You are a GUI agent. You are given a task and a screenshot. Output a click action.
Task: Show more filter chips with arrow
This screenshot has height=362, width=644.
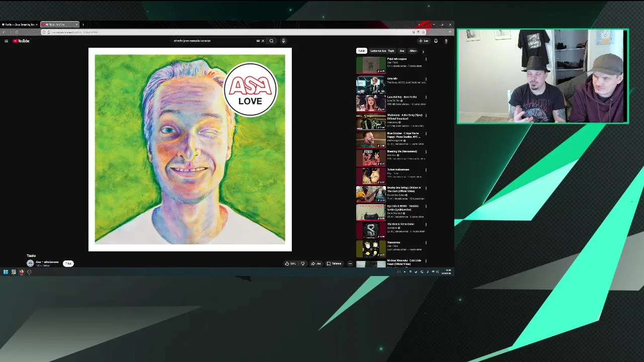coord(423,51)
